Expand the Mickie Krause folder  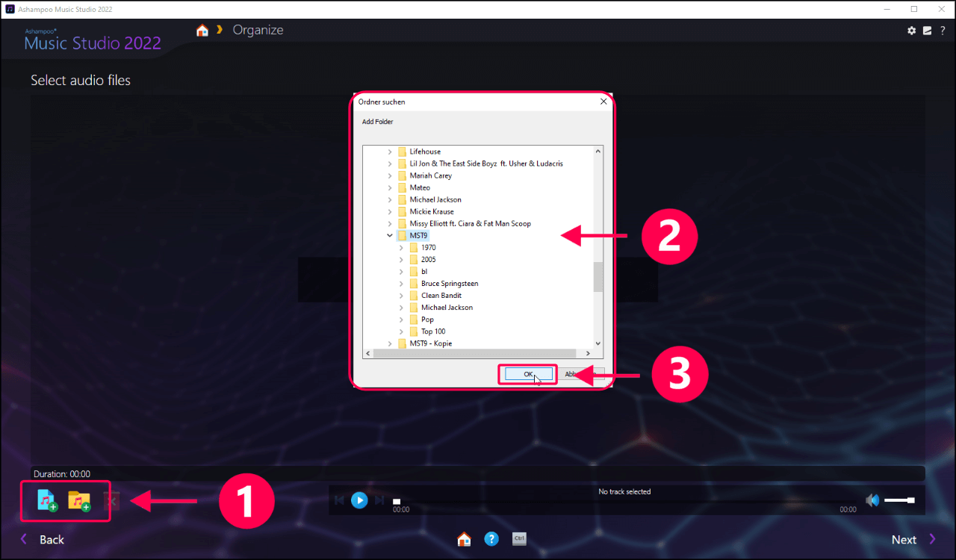390,211
